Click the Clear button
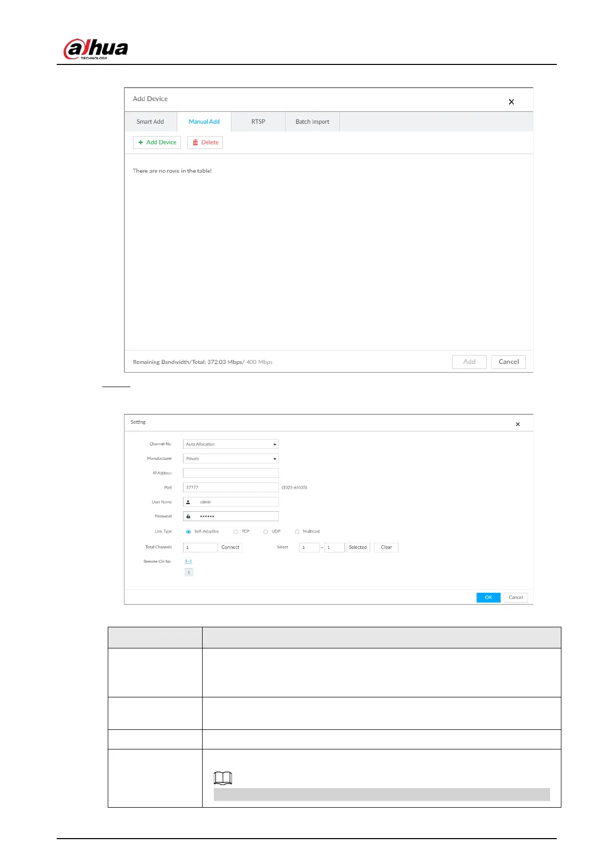The height and width of the screenshot is (868, 614). click(387, 547)
